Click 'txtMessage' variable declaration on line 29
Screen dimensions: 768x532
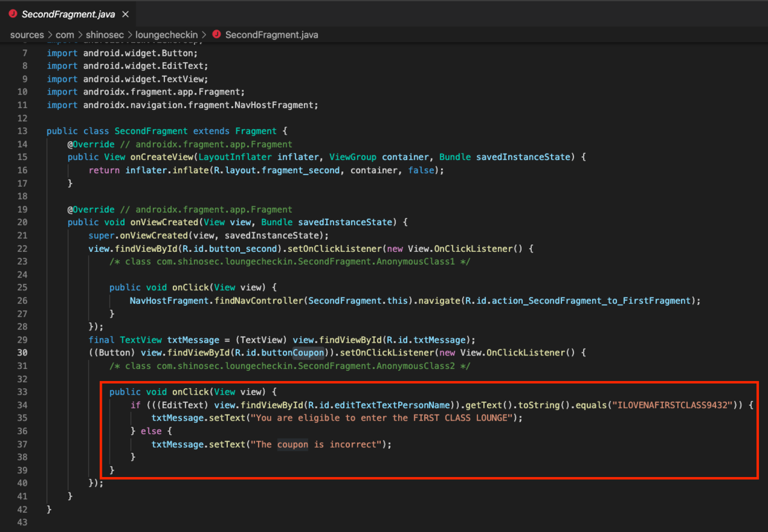point(193,340)
